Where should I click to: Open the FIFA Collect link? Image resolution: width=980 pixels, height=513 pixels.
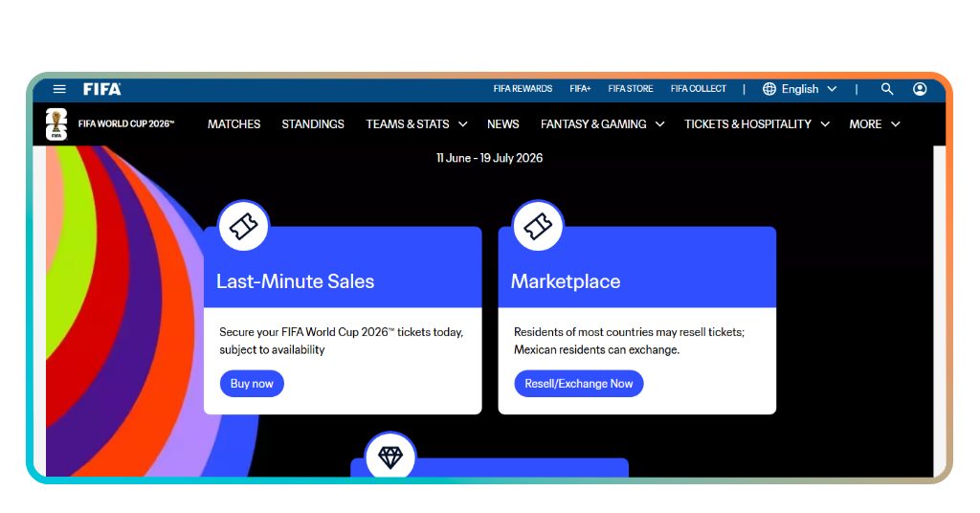(698, 89)
